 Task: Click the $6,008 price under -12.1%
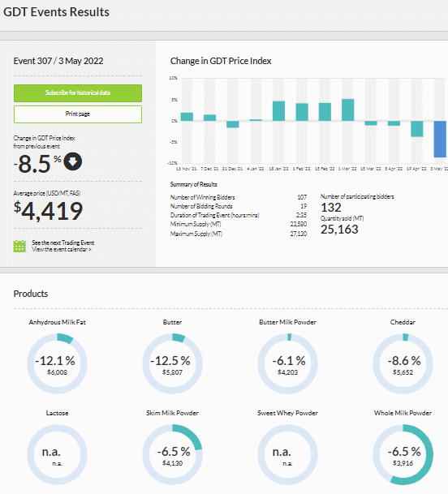click(57, 372)
